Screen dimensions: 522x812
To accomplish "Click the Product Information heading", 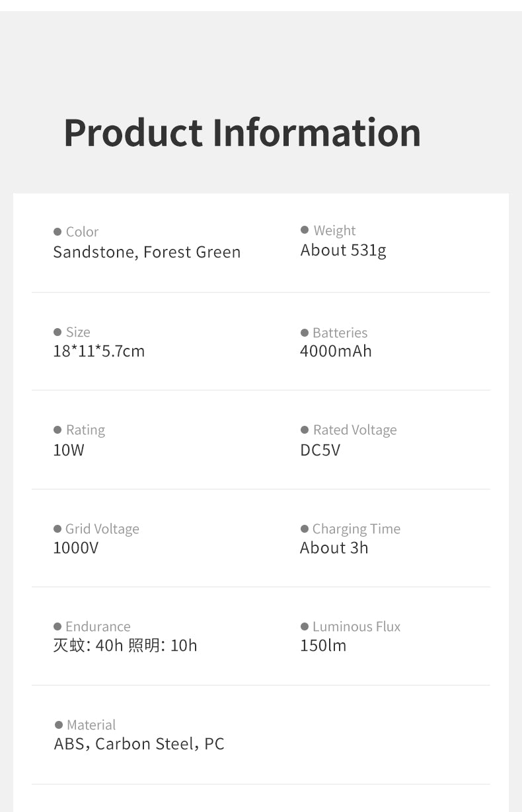I will (242, 133).
